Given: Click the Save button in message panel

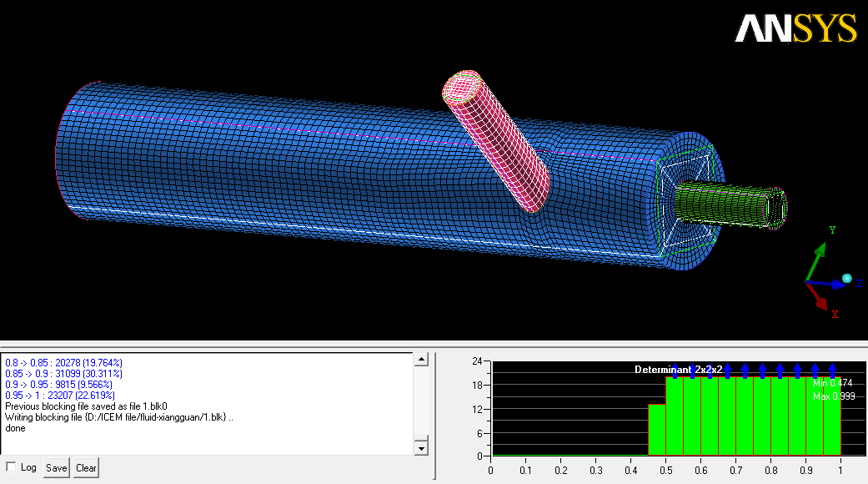Looking at the screenshot, I should pos(57,468).
